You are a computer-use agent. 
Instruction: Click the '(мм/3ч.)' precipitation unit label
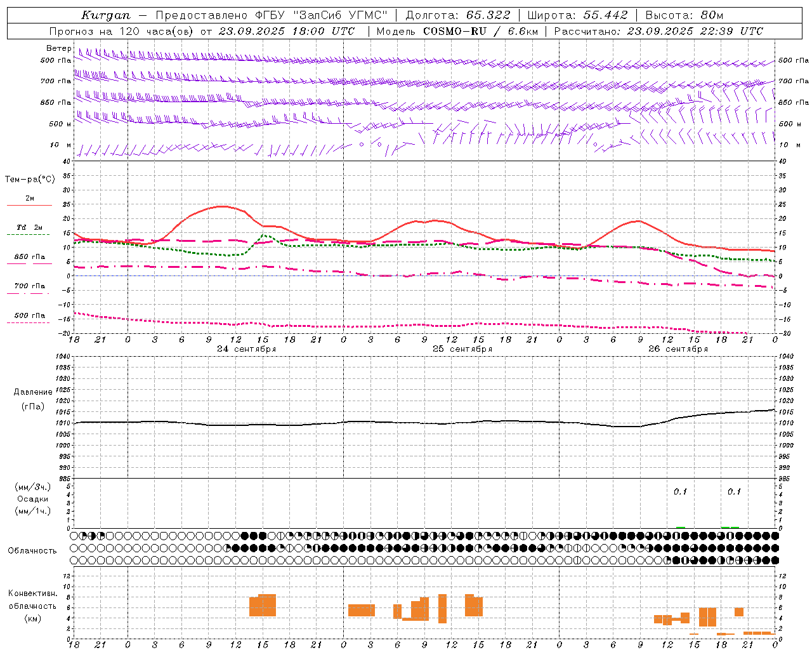click(x=33, y=487)
